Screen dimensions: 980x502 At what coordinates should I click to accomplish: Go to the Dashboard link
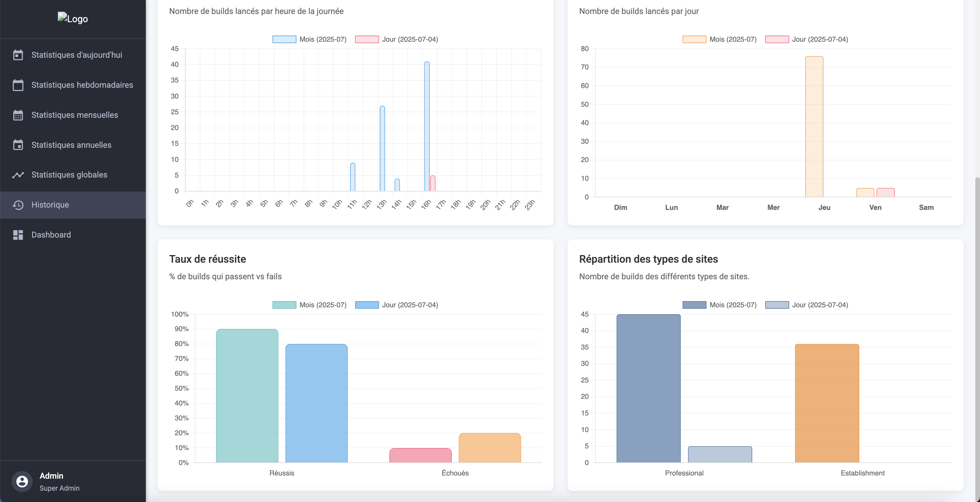tap(51, 235)
